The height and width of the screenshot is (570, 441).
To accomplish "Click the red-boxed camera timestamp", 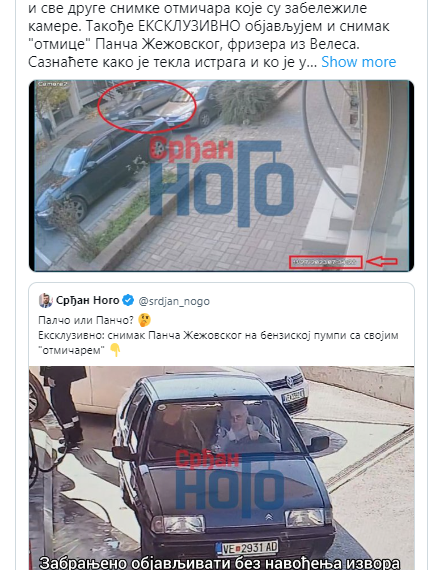I will click(x=326, y=262).
